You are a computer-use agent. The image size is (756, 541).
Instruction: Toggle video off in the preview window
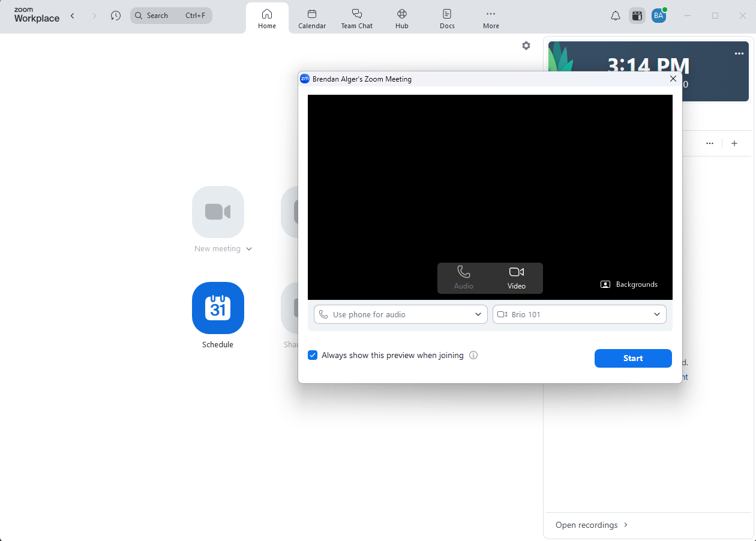[x=516, y=278]
